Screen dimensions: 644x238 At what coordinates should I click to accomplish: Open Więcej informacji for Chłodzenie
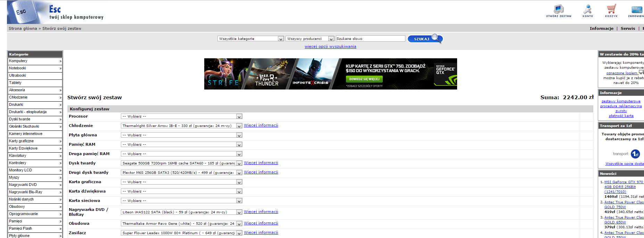(261, 126)
